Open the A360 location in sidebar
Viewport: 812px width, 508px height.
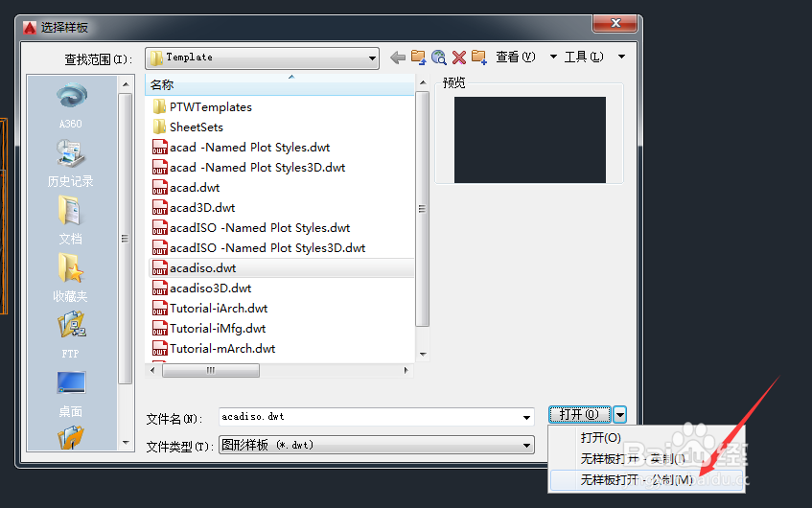point(71,105)
